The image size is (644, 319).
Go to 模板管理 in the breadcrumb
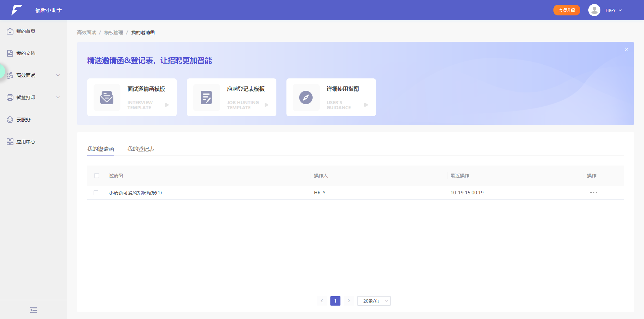[x=113, y=33]
